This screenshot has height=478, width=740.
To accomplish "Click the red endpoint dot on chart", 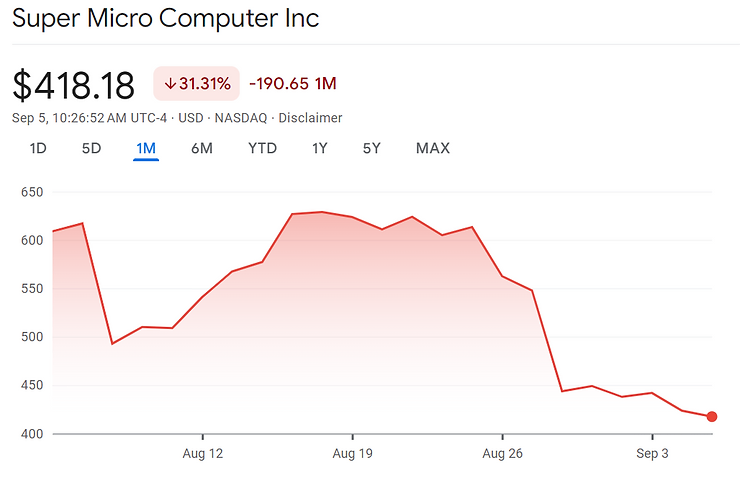I will pos(711,416).
